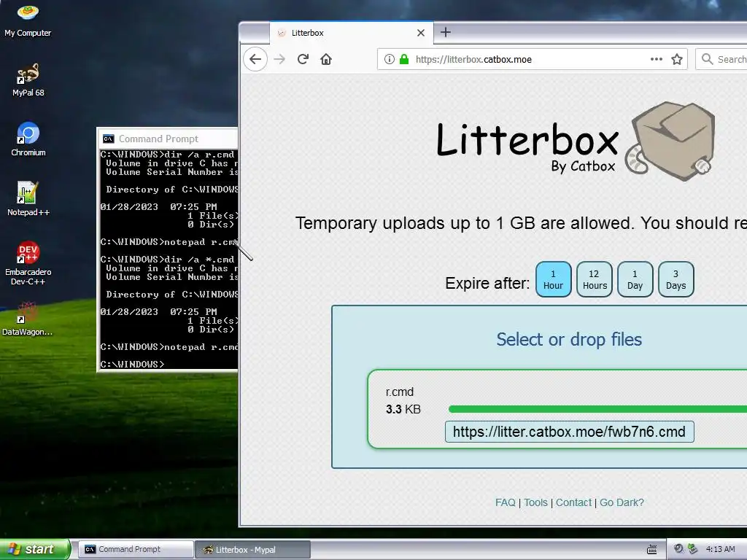This screenshot has width=747, height=560.
Task: Set expiry to 12 Hours
Action: [x=595, y=279]
